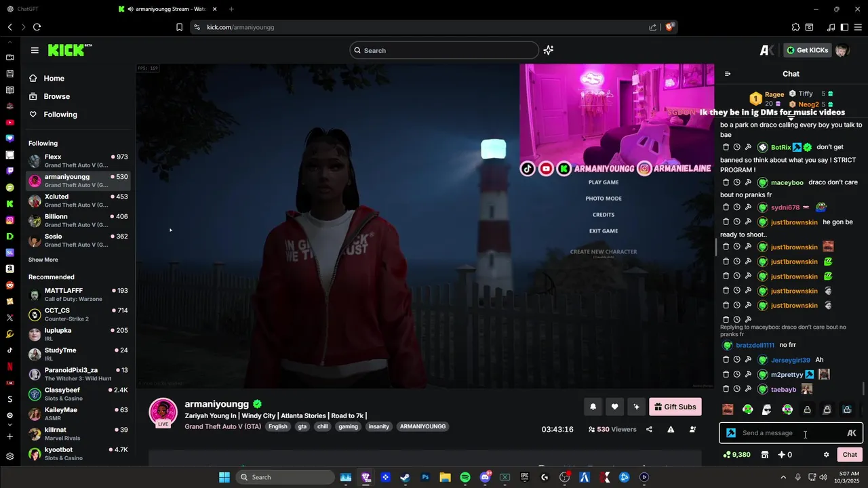868x488 pixels.
Task: Click the Get KICKs button
Action: [x=808, y=50]
